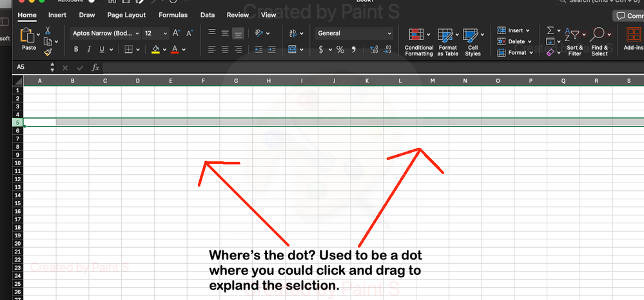Click Decrease Decimal icon
This screenshot has width=644, height=300.
click(387, 50)
